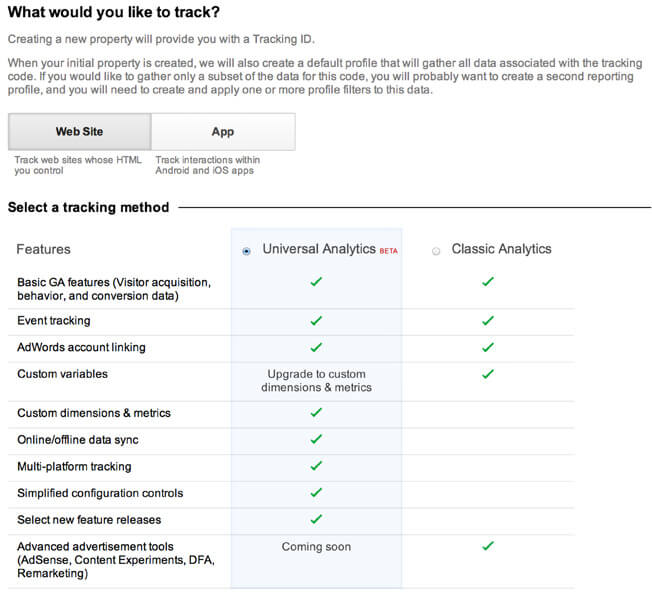Click the 'Coming soon' text
Screen dimensions: 652x600
click(x=316, y=546)
